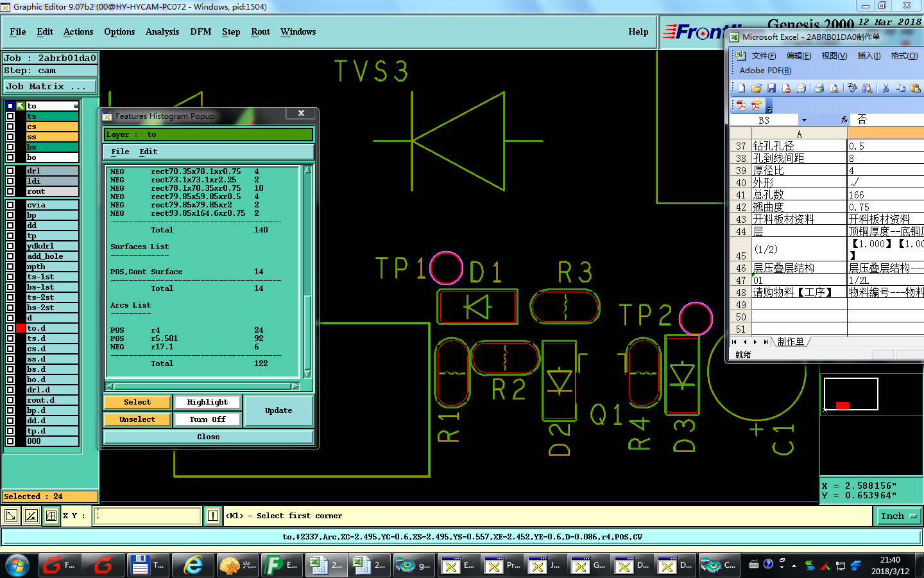Open Excel 文件(F) menu
This screenshot has width=924, height=578.
[x=764, y=56]
